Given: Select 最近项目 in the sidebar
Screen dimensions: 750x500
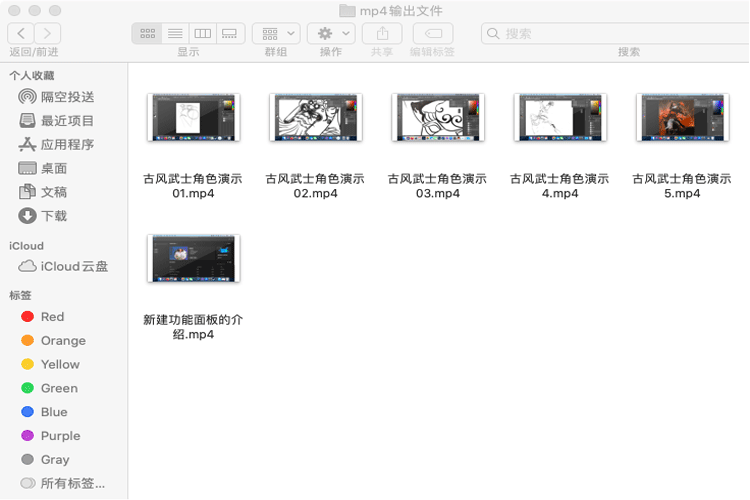Looking at the screenshot, I should coord(67,121).
